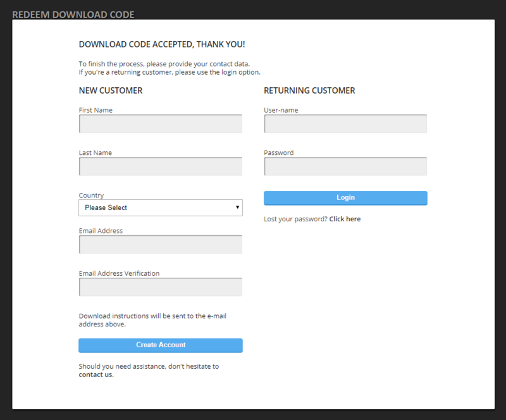Image resolution: width=506 pixels, height=420 pixels.
Task: Click the 'First Name' label text
Action: [x=96, y=110]
